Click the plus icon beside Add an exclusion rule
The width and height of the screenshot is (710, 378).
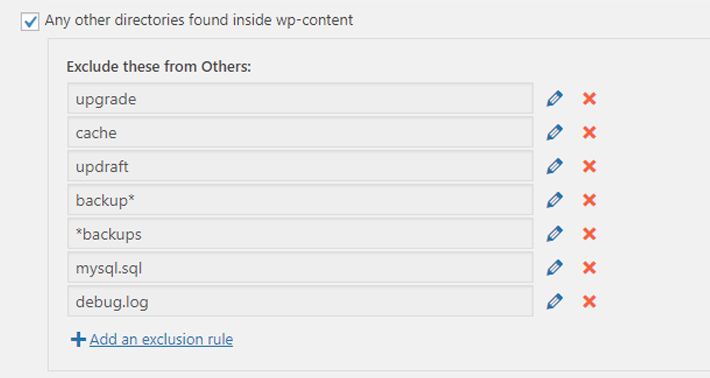(x=78, y=339)
